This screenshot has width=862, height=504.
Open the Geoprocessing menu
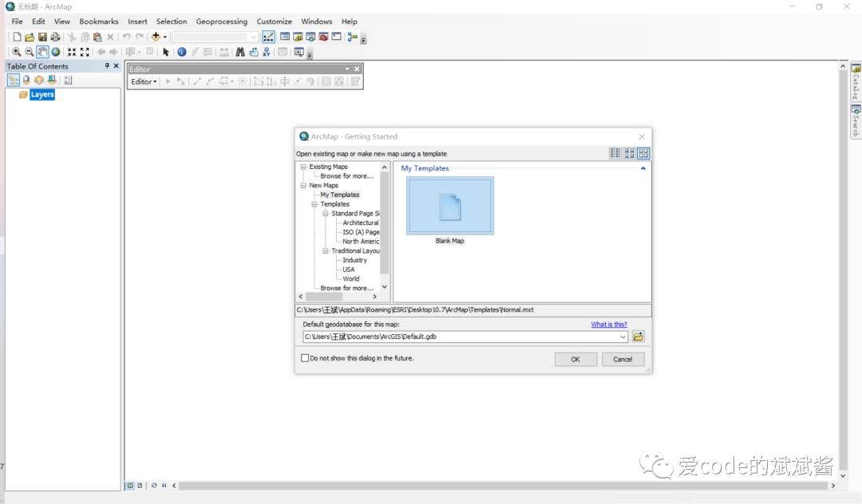point(222,22)
